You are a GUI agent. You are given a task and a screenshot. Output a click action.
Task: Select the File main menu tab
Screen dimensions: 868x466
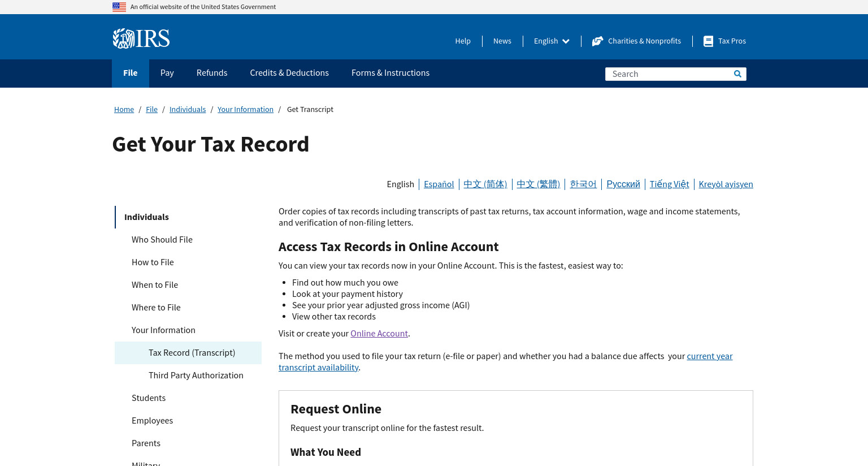(x=131, y=73)
